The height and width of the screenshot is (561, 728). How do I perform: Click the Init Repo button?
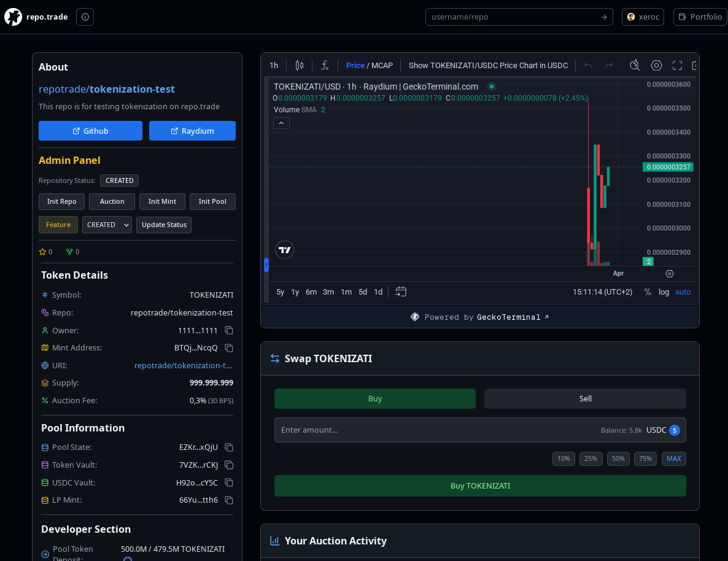click(62, 201)
